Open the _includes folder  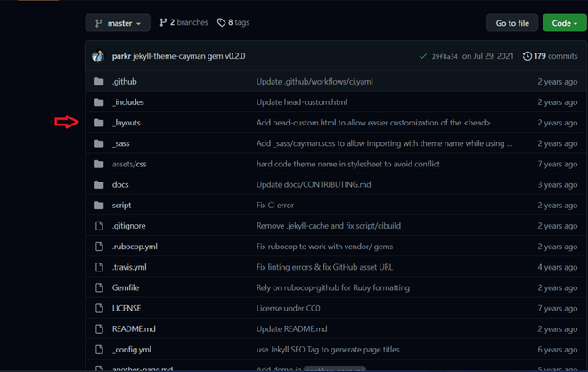point(128,101)
